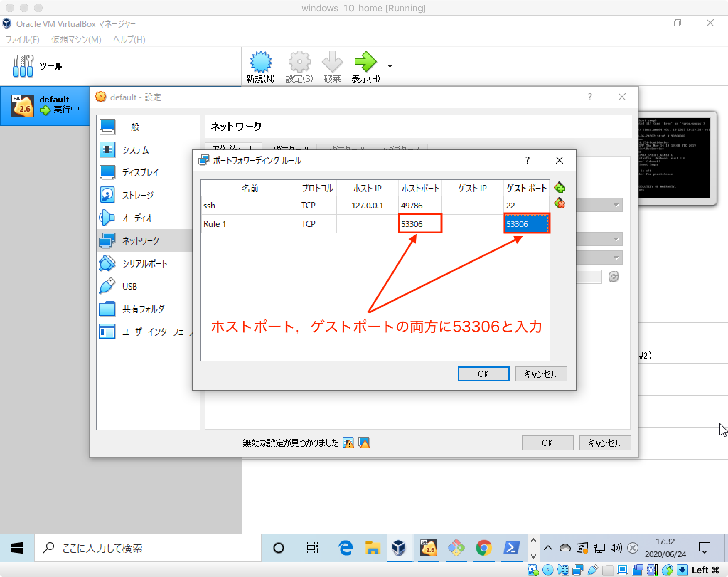The height and width of the screenshot is (577, 728).
Task: Select Shared Folders (共有フォルダー) category
Action: click(x=146, y=309)
